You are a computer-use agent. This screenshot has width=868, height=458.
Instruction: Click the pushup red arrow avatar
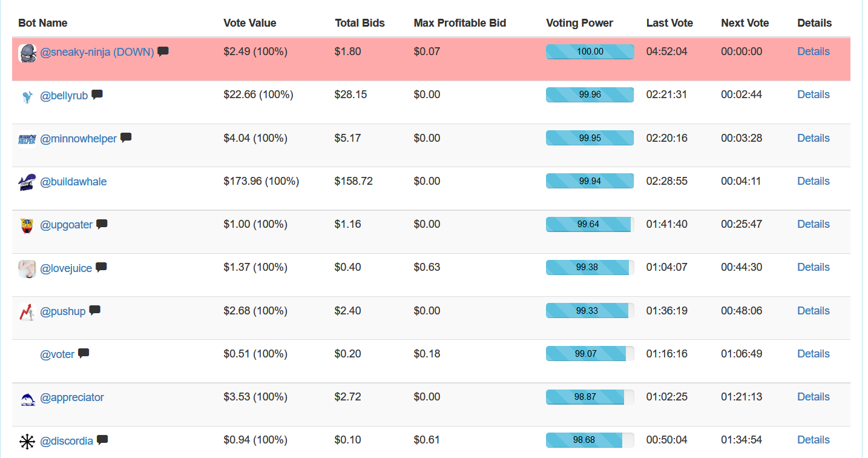click(27, 312)
